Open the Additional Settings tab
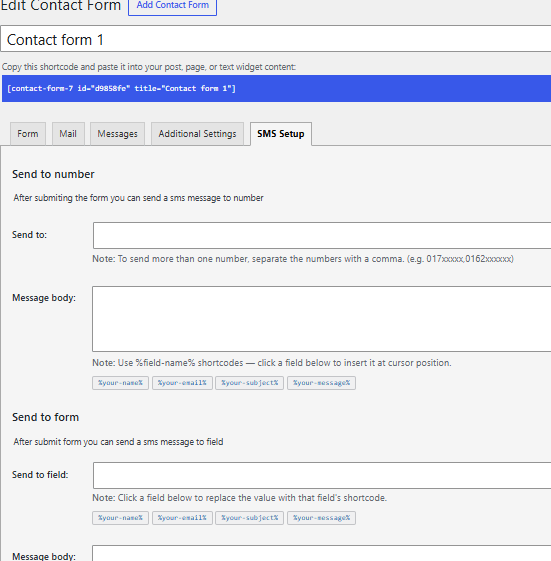Viewport: 551px width, 561px height. click(x=198, y=134)
